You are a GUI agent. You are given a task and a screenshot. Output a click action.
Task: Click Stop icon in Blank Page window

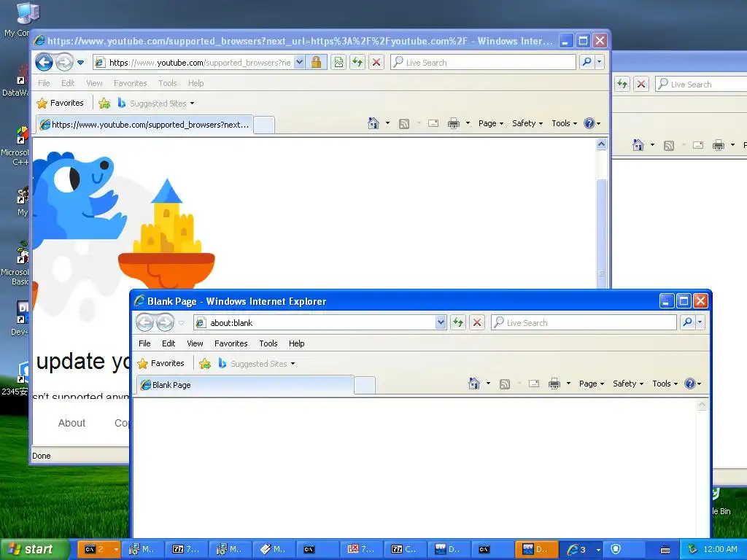click(477, 322)
